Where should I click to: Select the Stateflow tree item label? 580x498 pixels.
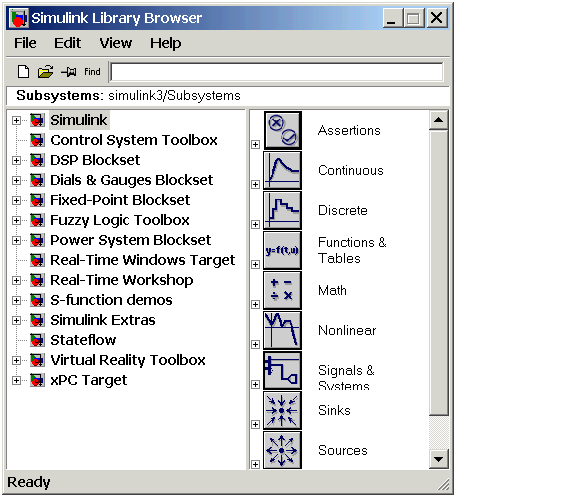click(83, 340)
